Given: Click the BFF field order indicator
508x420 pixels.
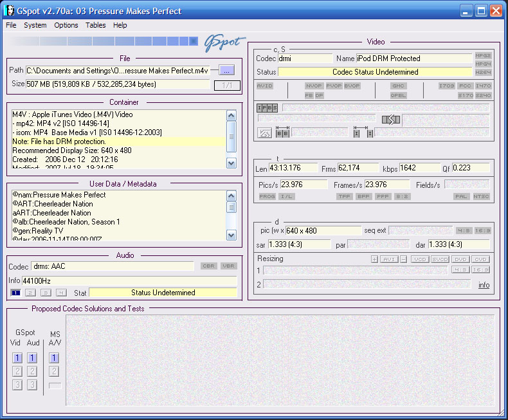Looking at the screenshot, I should pos(363,197).
